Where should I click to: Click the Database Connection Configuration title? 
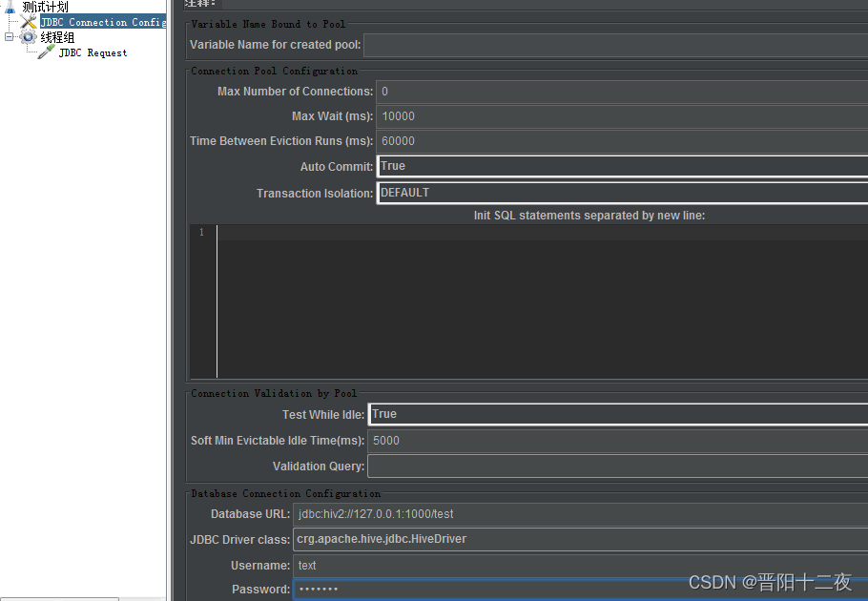tap(285, 493)
